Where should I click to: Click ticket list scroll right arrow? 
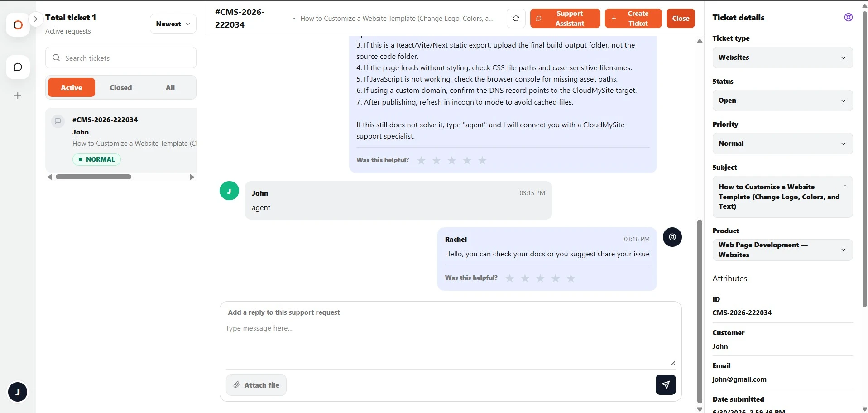pos(192,177)
